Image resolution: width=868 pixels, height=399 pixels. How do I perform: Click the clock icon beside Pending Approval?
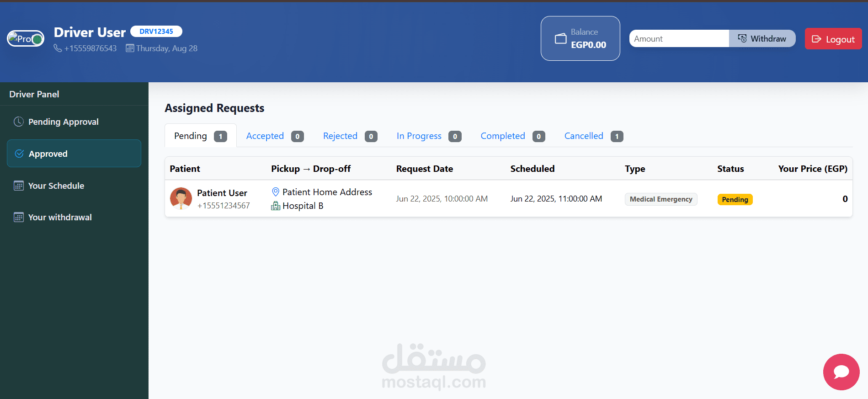[19, 122]
